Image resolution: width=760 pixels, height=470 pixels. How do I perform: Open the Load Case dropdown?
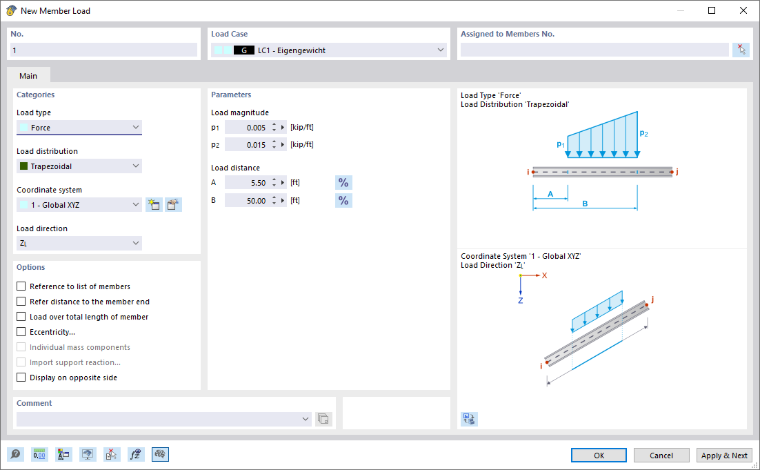329,50
